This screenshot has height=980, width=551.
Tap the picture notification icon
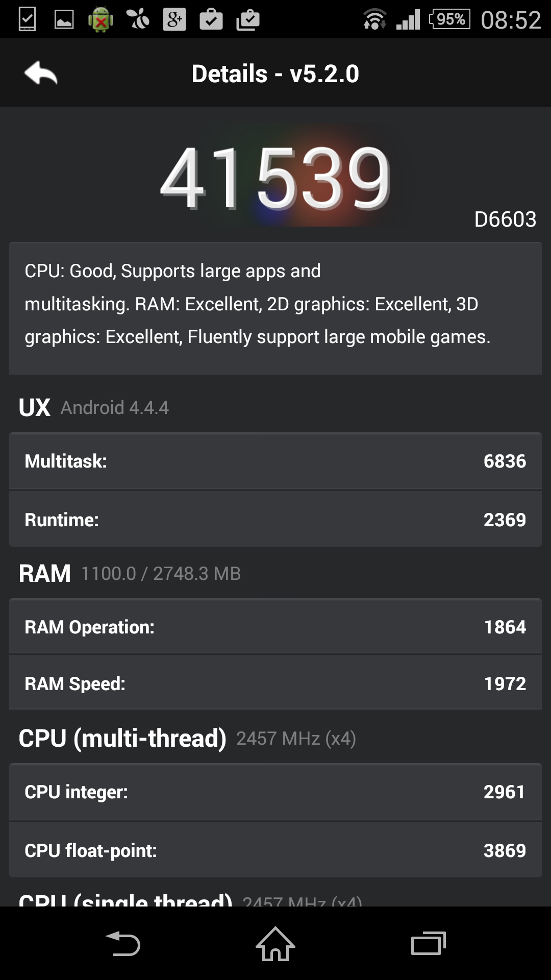tap(64, 20)
